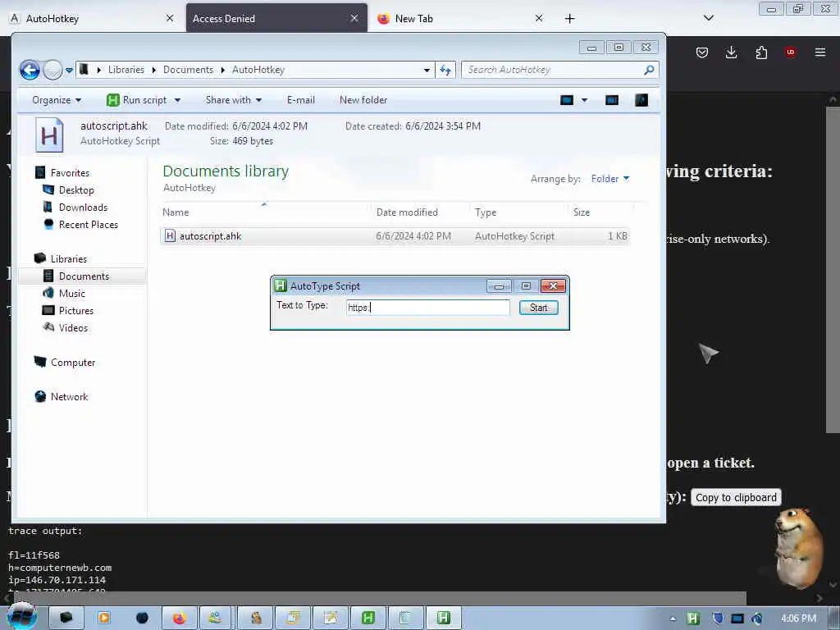This screenshot has height=630, width=840.
Task: Click Libraries in the address breadcrumb
Action: 126,70
